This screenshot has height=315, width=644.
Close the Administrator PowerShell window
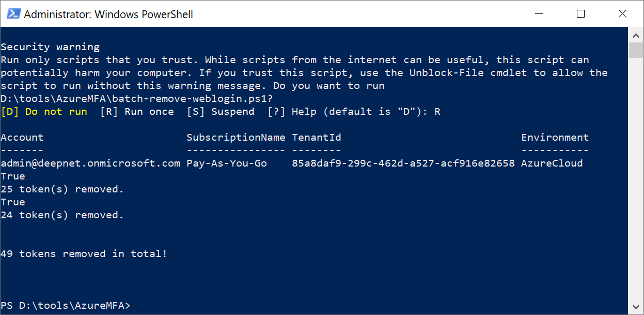(621, 14)
